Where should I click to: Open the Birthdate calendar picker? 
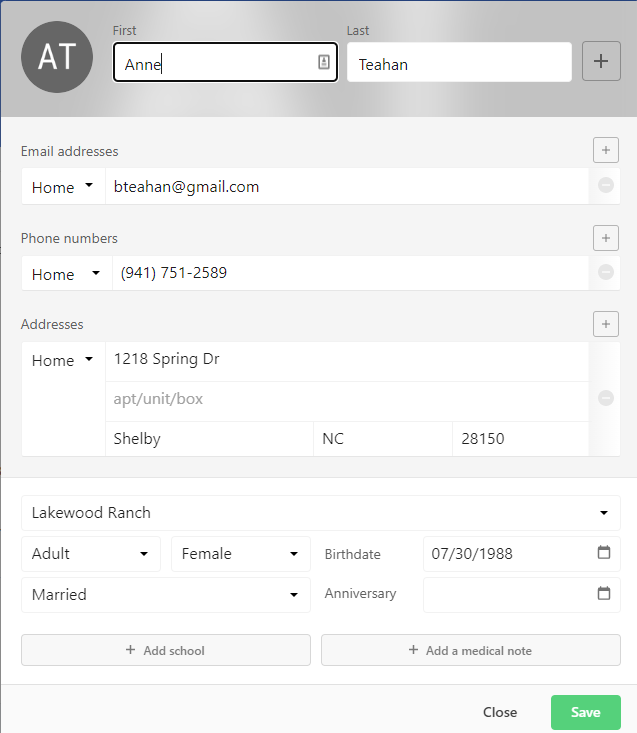[604, 553]
